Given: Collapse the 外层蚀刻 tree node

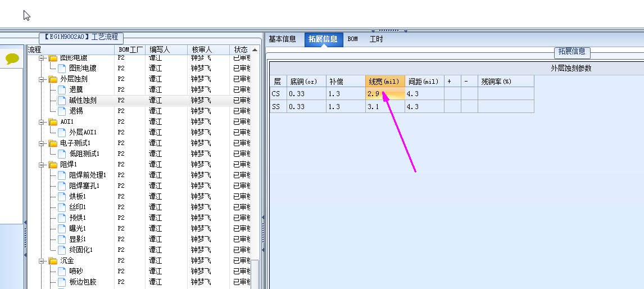Looking at the screenshot, I should point(42,79).
